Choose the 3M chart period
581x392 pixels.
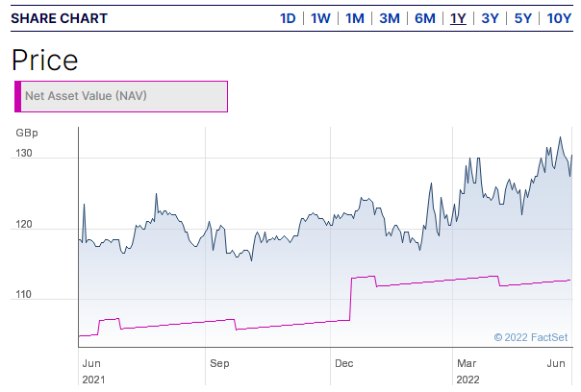pyautogui.click(x=390, y=18)
